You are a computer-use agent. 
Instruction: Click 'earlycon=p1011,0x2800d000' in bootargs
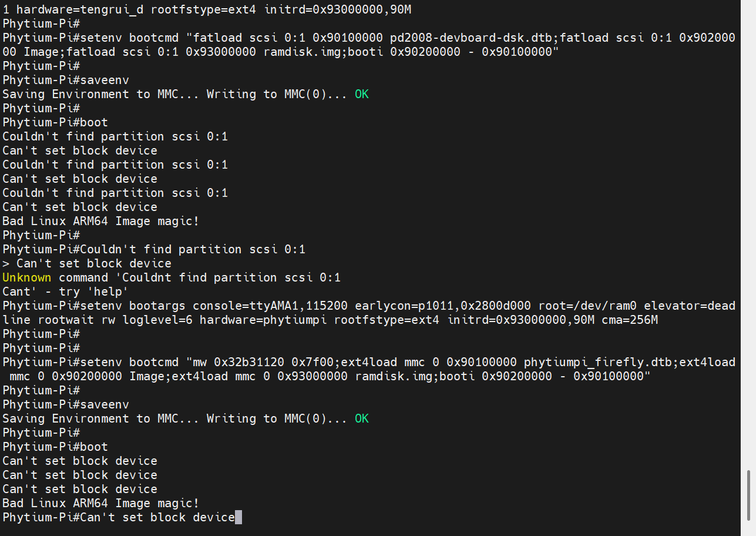(443, 306)
